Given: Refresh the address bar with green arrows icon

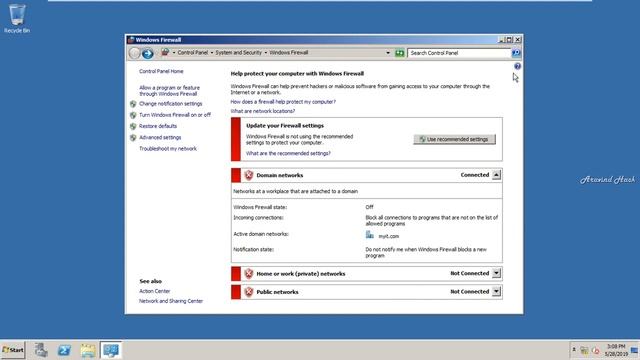Looking at the screenshot, I should point(400,53).
